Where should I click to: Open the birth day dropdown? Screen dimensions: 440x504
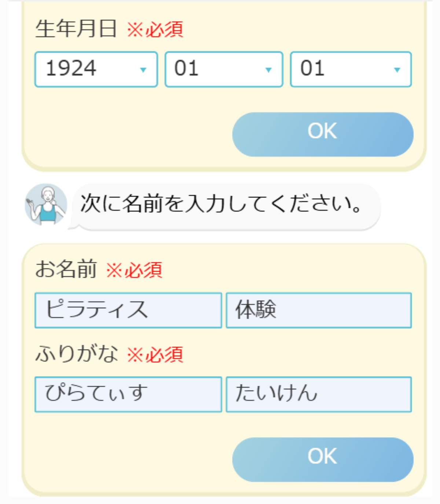(x=351, y=69)
